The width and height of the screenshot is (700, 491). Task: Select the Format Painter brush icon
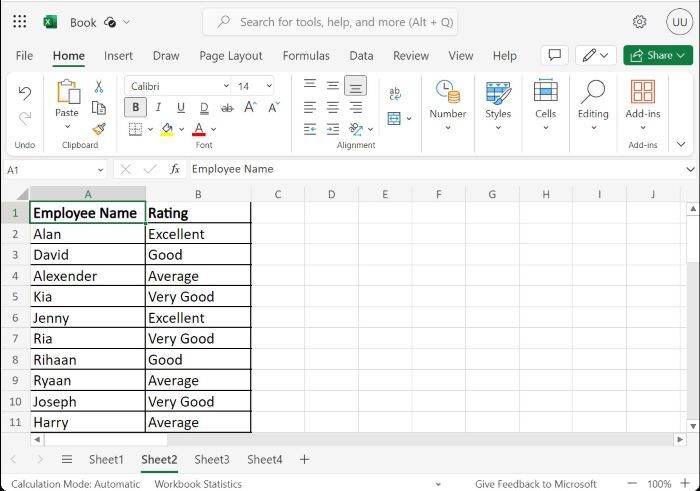(99, 129)
